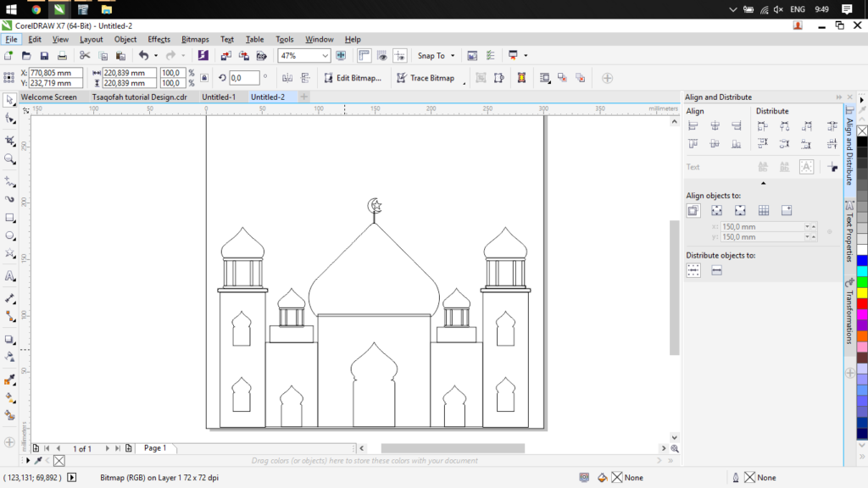Choose the Zoom tool in toolbox
This screenshot has height=488, width=868.
tap(10, 158)
